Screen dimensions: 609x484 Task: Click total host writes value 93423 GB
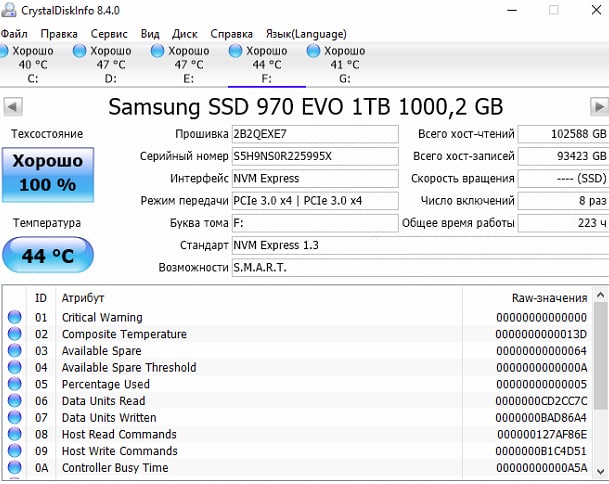pos(563,156)
